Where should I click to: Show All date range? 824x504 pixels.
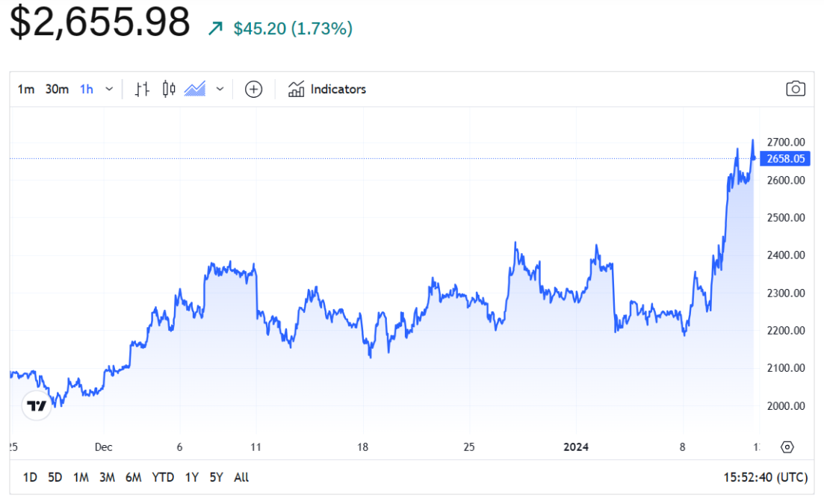coord(241,477)
